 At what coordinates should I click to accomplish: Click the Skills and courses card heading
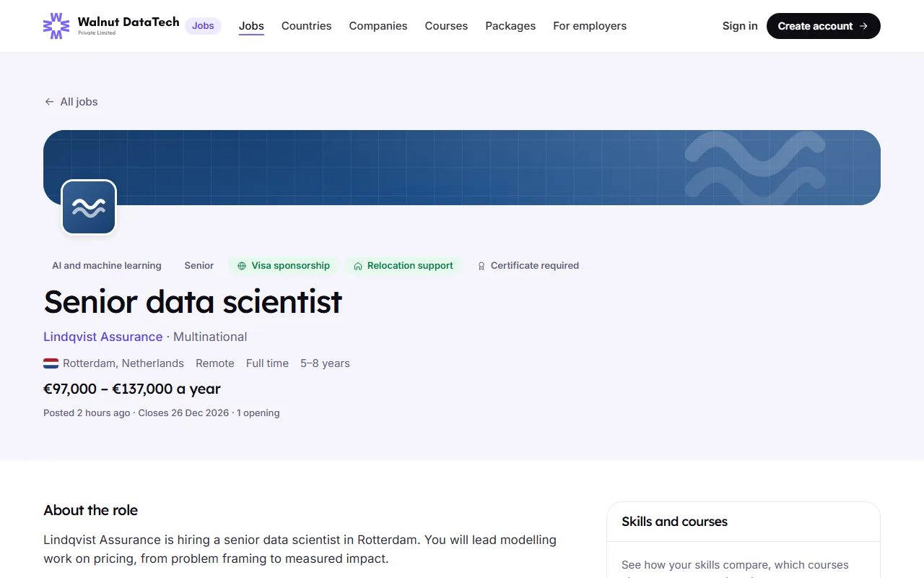point(674,522)
